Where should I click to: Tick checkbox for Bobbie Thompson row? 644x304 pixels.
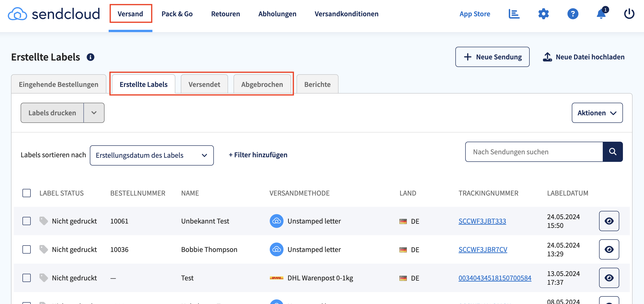(x=27, y=249)
